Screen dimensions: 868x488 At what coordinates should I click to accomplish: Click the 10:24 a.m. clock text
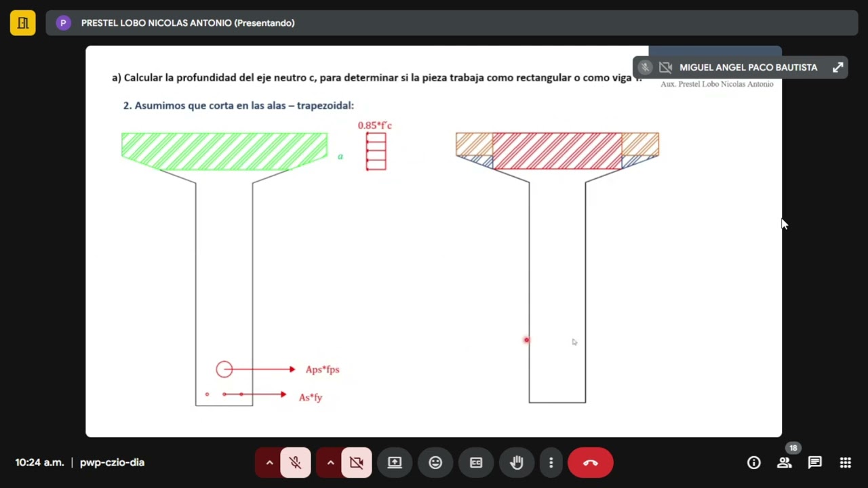click(39, 462)
